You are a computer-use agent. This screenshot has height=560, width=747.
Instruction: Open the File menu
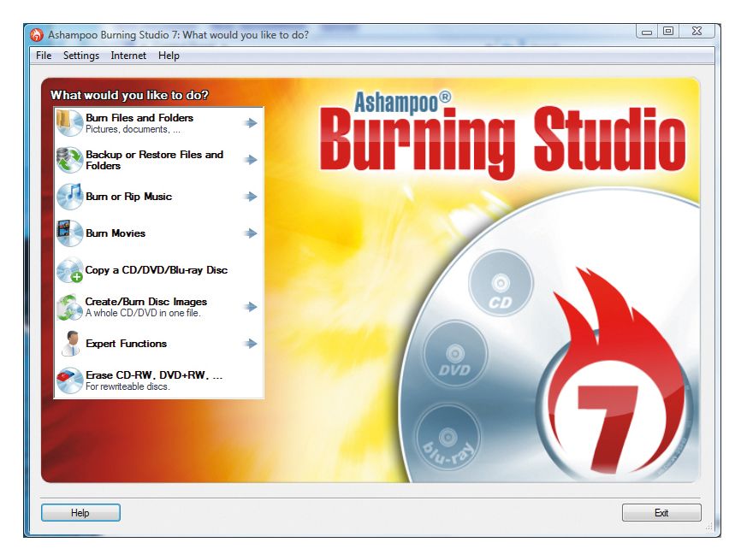tap(44, 56)
